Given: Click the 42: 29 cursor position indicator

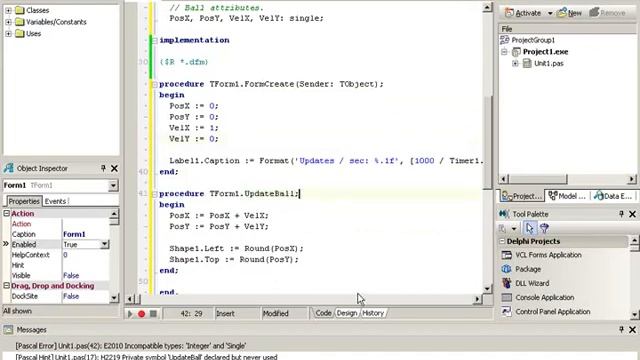Looking at the screenshot, I should click(191, 314).
